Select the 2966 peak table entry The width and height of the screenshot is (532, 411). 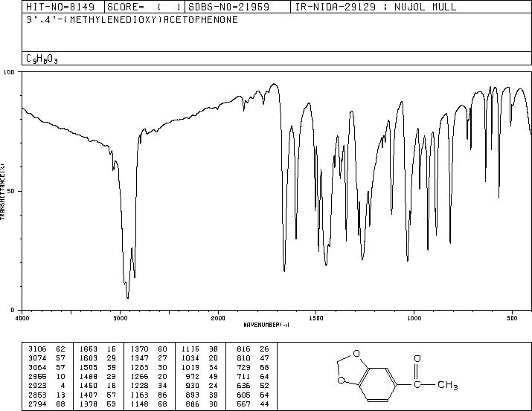46,376
